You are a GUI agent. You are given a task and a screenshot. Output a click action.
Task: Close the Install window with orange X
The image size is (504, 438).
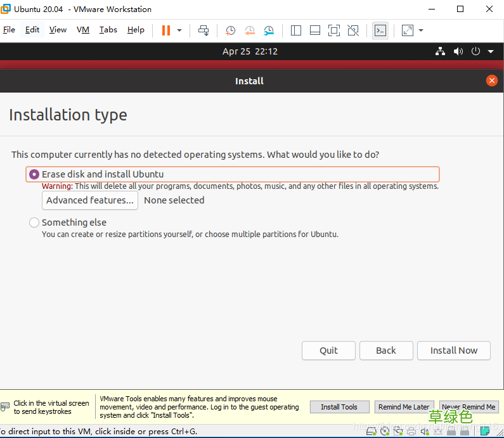(x=491, y=81)
